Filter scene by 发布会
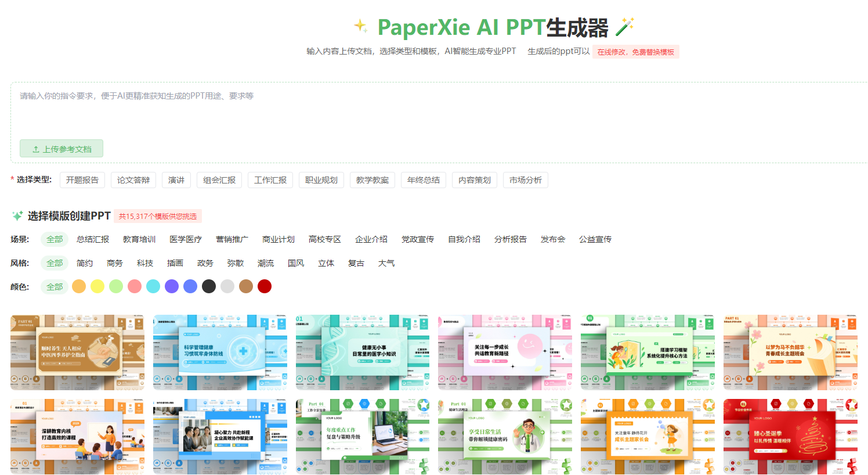Image resolution: width=868 pixels, height=475 pixels. click(x=553, y=239)
